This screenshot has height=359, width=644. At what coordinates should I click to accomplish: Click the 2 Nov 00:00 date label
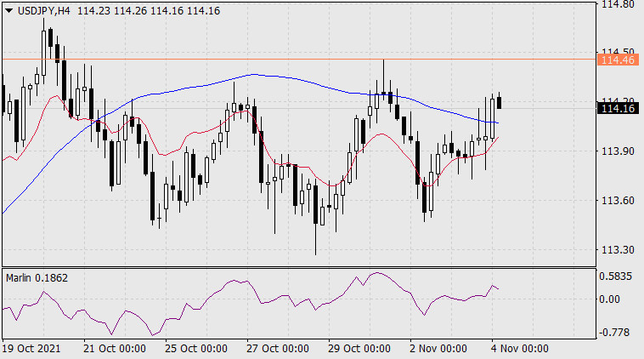[x=438, y=349]
